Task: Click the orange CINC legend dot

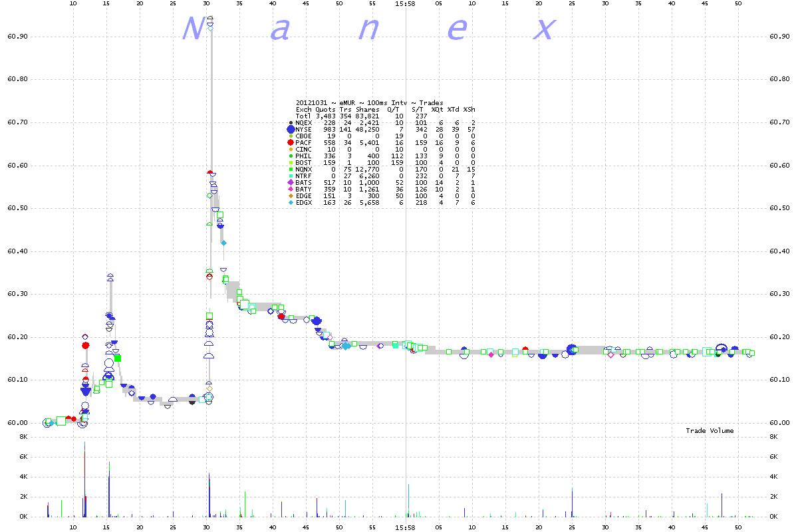Action: (291, 150)
